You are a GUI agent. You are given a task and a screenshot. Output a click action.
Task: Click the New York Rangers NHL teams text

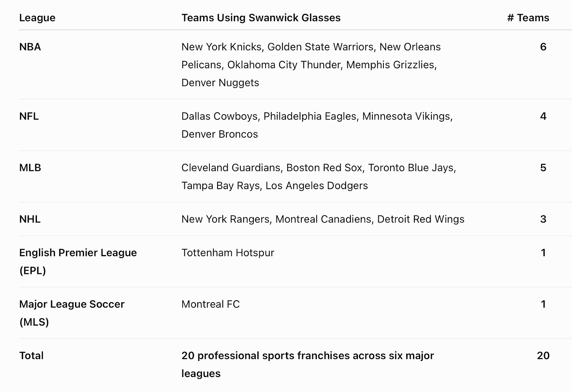pyautogui.click(x=323, y=219)
